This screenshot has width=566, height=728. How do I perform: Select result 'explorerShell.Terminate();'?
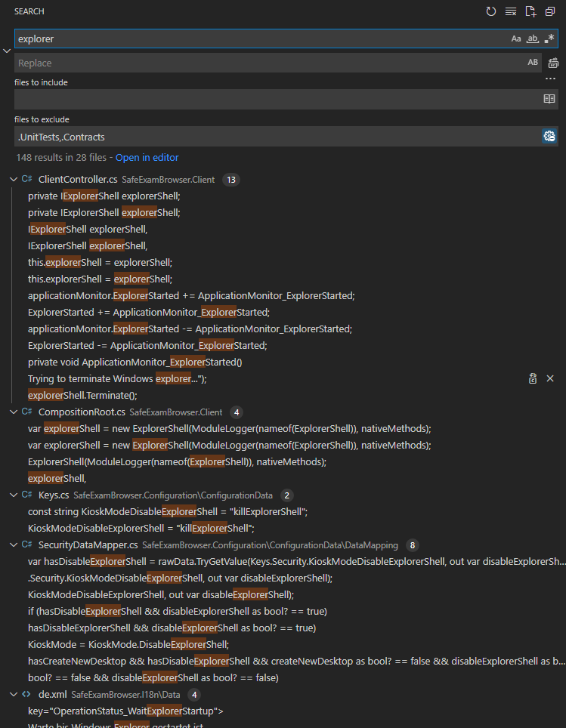(x=82, y=396)
